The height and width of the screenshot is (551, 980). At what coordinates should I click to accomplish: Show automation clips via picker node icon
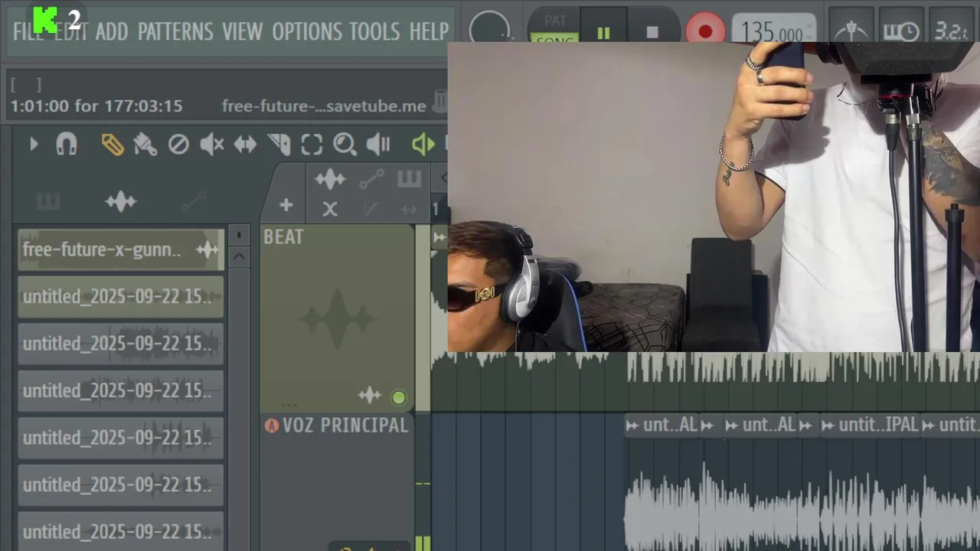click(194, 201)
